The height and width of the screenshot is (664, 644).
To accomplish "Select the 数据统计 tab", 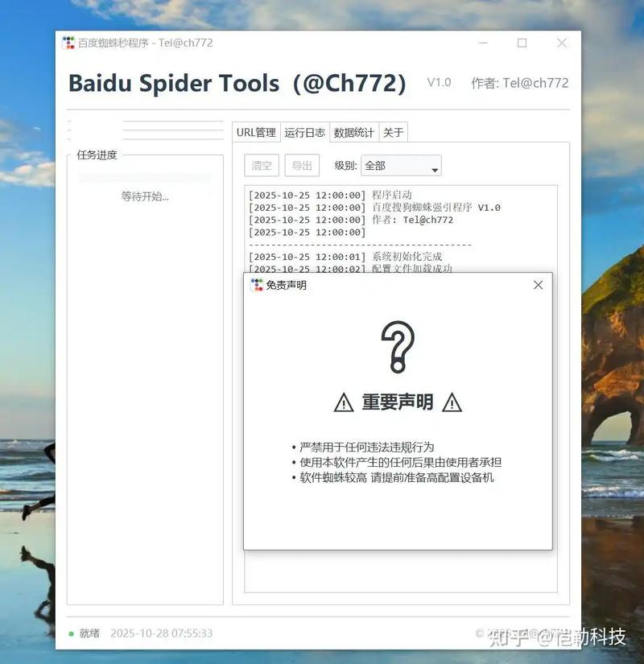I will tap(353, 133).
